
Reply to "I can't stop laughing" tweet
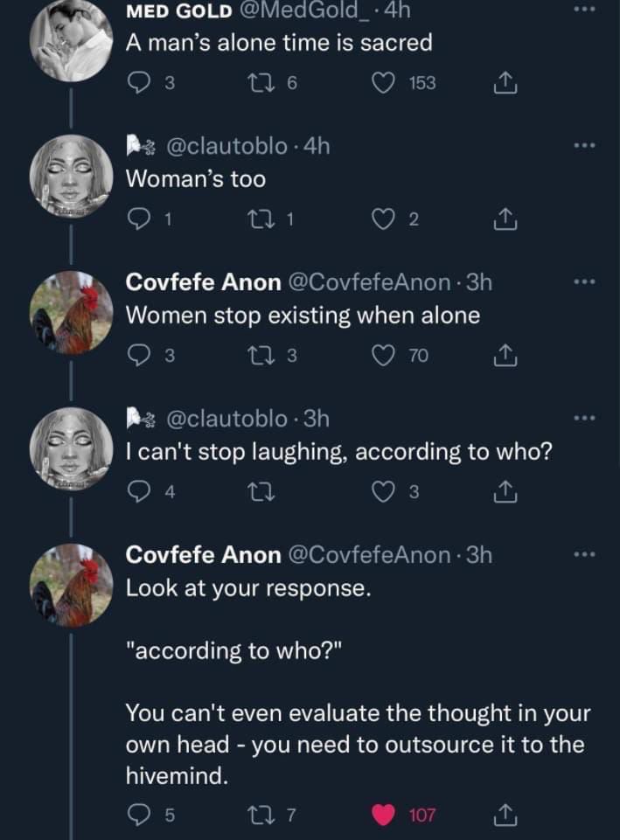click(139, 492)
